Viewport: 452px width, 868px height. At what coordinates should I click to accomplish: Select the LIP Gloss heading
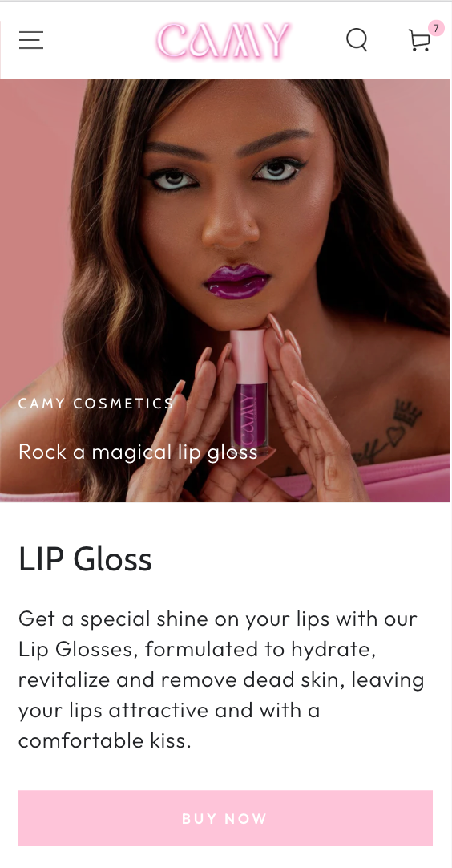pos(85,559)
